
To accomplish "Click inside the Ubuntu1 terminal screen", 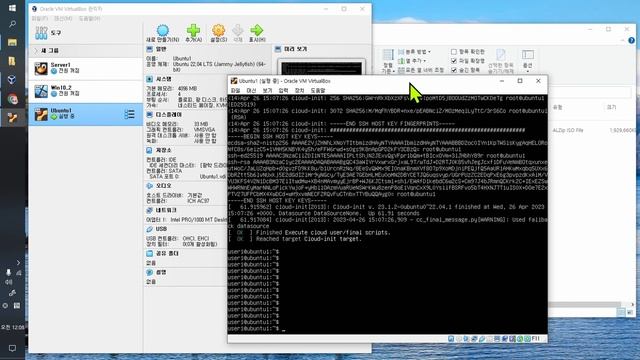I will (387, 214).
